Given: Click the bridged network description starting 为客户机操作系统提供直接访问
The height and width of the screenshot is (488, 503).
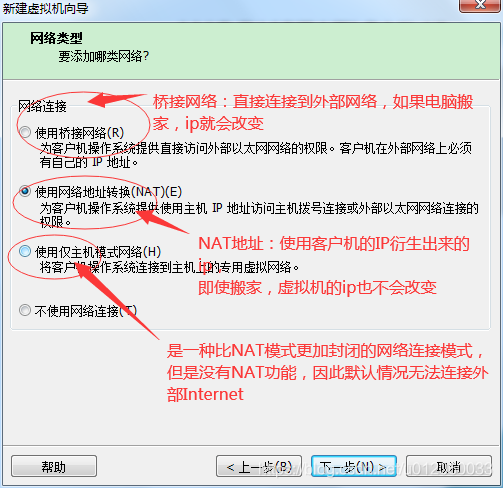Looking at the screenshot, I should [x=256, y=155].
